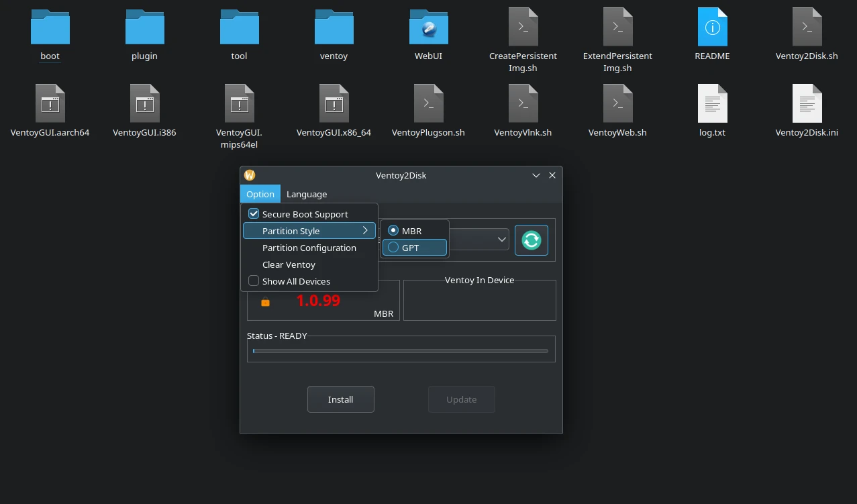The image size is (857, 504).
Task: Select the ventoy folder icon
Action: (334, 27)
